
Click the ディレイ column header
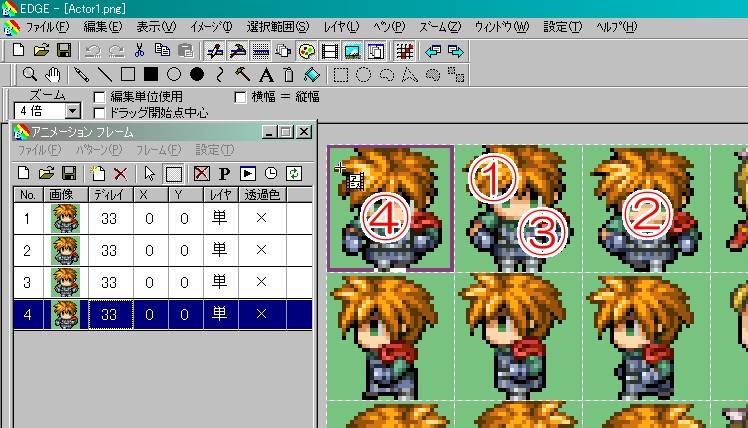[111, 195]
